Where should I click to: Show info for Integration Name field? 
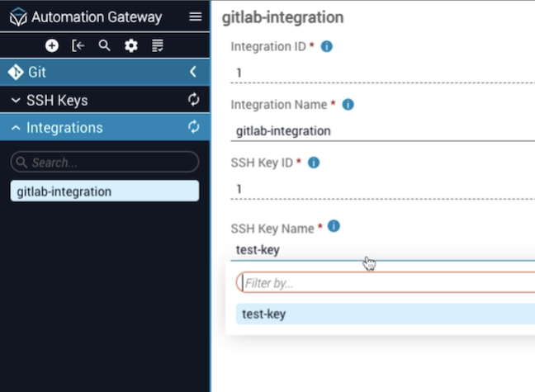[348, 105]
